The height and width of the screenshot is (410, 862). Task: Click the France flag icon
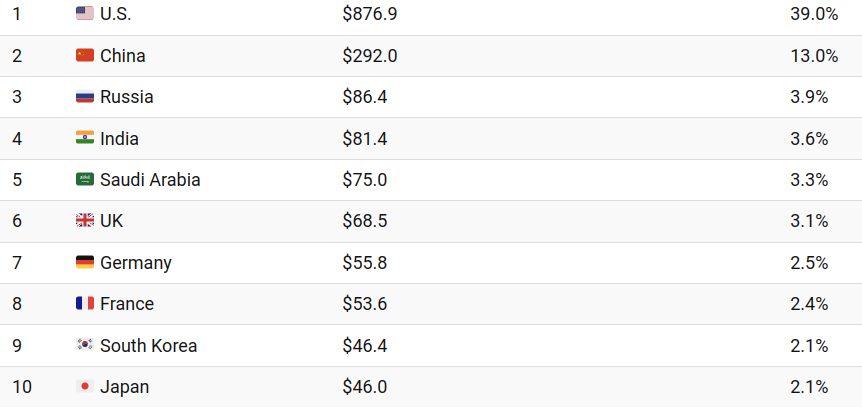(x=85, y=304)
